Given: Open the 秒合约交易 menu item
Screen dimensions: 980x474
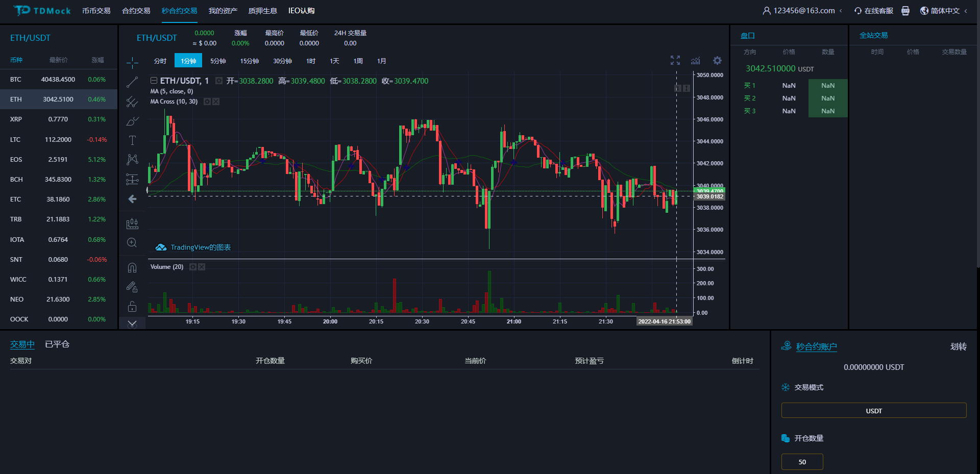Looking at the screenshot, I should coord(179,10).
